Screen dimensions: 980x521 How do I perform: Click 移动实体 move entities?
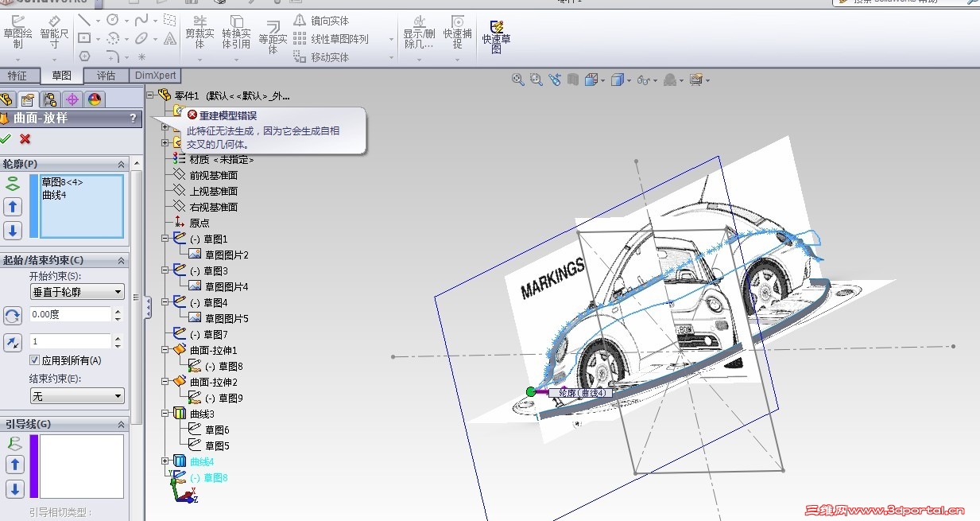point(321,57)
